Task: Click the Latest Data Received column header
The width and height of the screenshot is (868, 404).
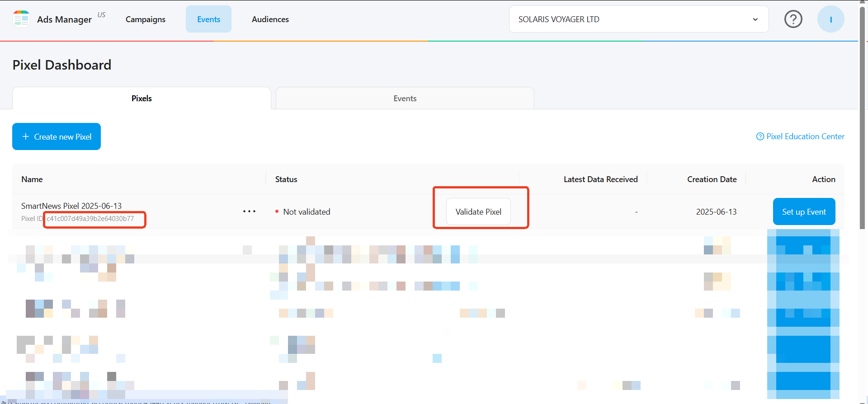Action: coord(600,179)
